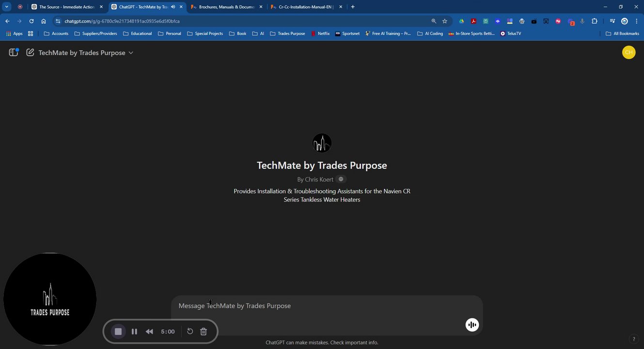Open the Sportsnet bookmark
The width and height of the screenshot is (644, 349).
click(347, 33)
